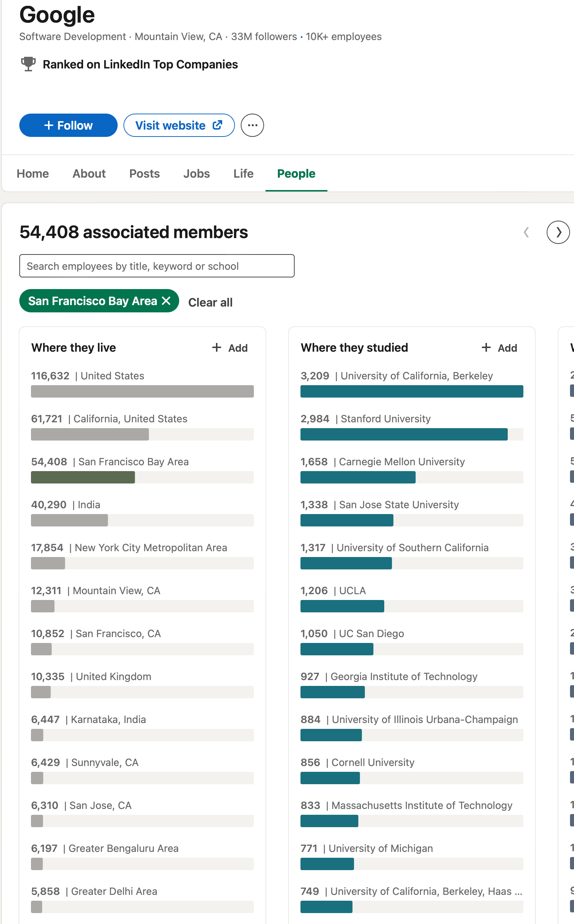Select the California, United States bar
This screenshot has width=574, height=924.
(x=142, y=426)
